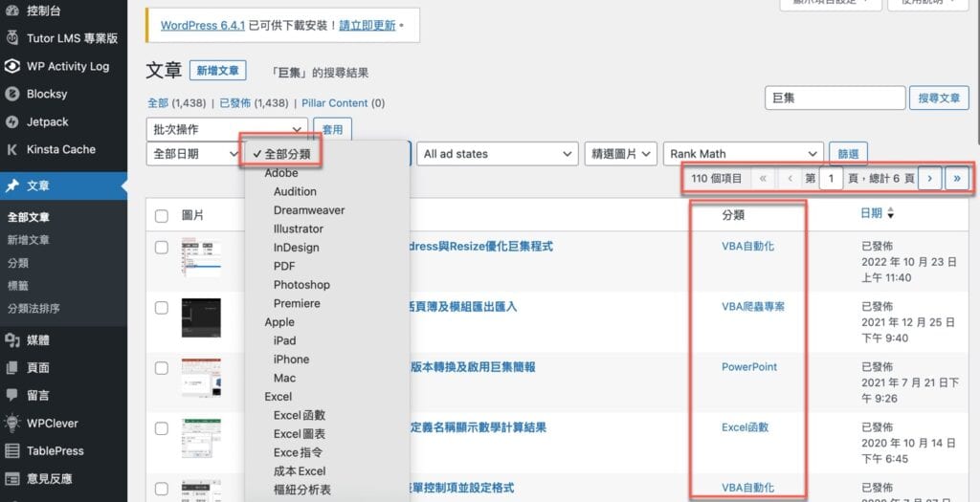Click the 文章 pushpin icon
The image size is (980, 502).
pyautogui.click(x=11, y=186)
